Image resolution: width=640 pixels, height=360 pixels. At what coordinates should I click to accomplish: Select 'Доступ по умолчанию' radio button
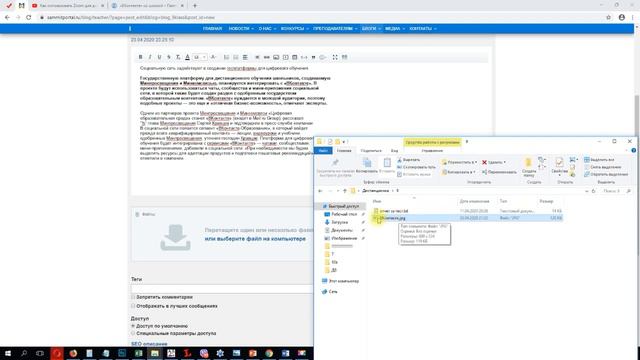click(x=133, y=326)
